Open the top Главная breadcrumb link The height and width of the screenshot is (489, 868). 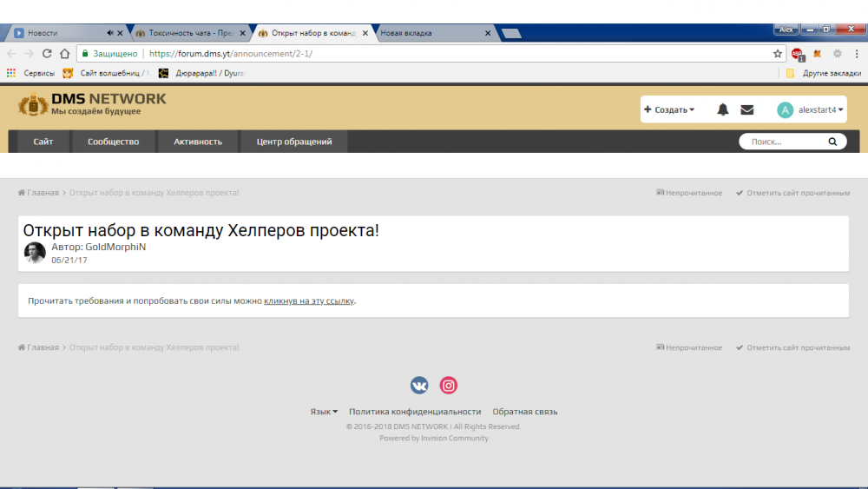[38, 193]
